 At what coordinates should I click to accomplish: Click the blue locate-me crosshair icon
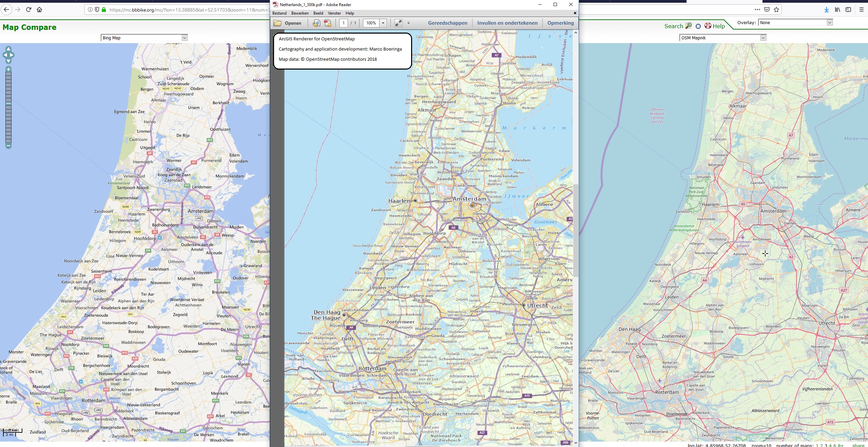click(x=698, y=26)
